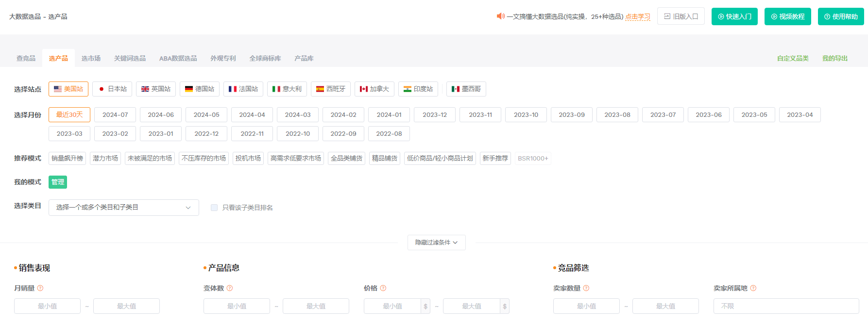Choose the 高需求低要求市场 mode

(x=296, y=159)
